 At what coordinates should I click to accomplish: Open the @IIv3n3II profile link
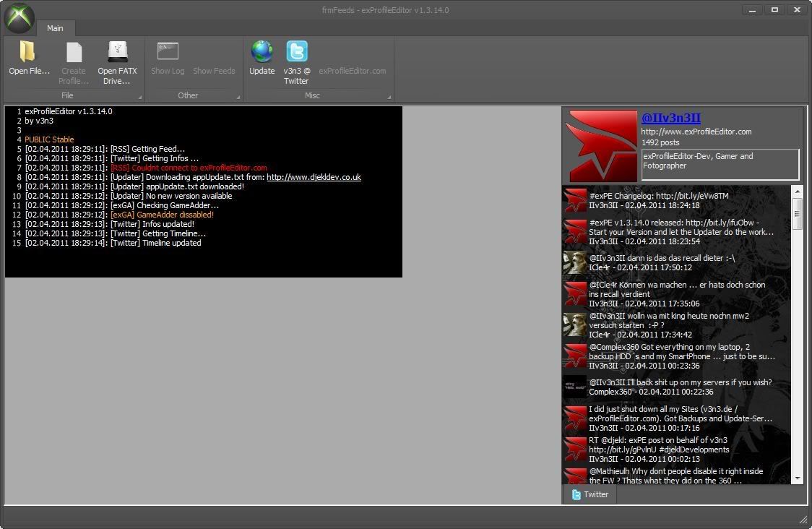click(670, 118)
